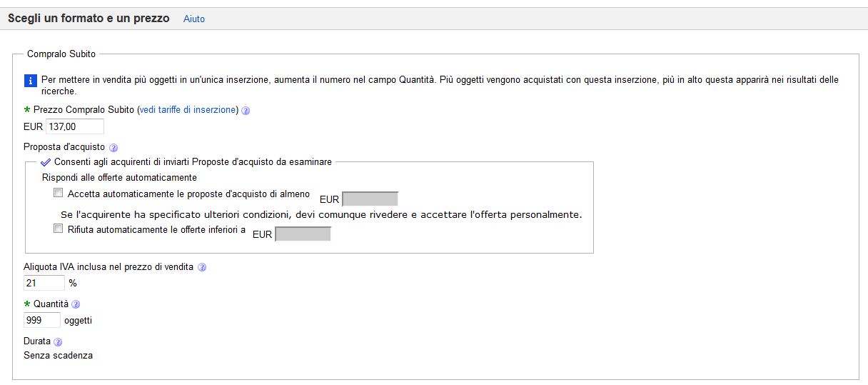This screenshot has height=385, width=868.
Task: Click help icon beside Aliquota IVA label
Action: tap(202, 267)
